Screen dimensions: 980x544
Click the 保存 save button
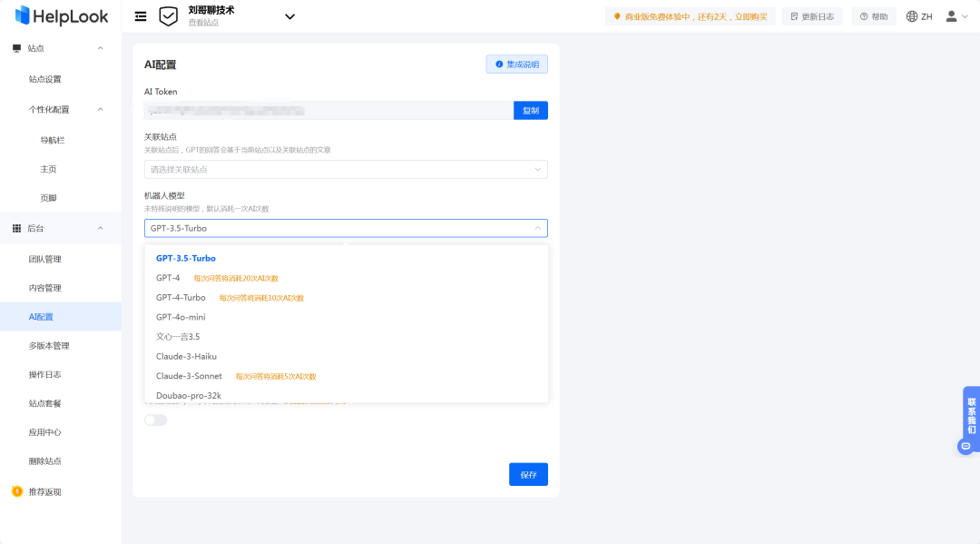tap(528, 475)
